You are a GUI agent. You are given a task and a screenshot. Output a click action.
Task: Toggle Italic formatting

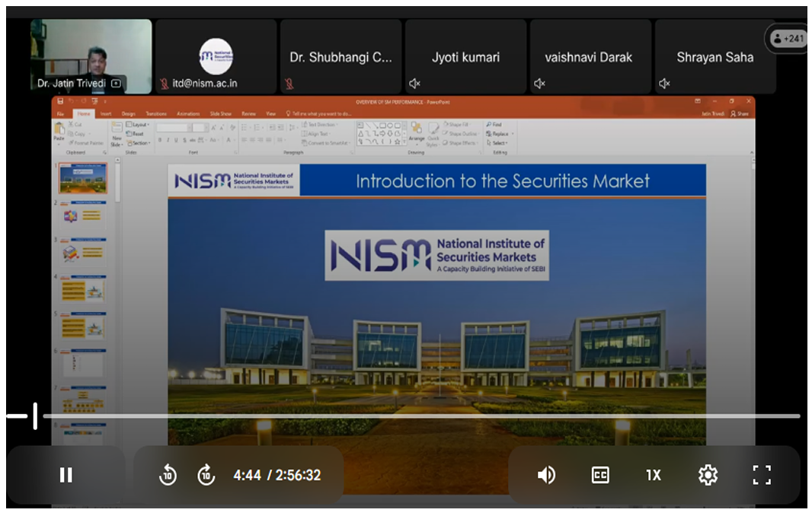pos(168,140)
